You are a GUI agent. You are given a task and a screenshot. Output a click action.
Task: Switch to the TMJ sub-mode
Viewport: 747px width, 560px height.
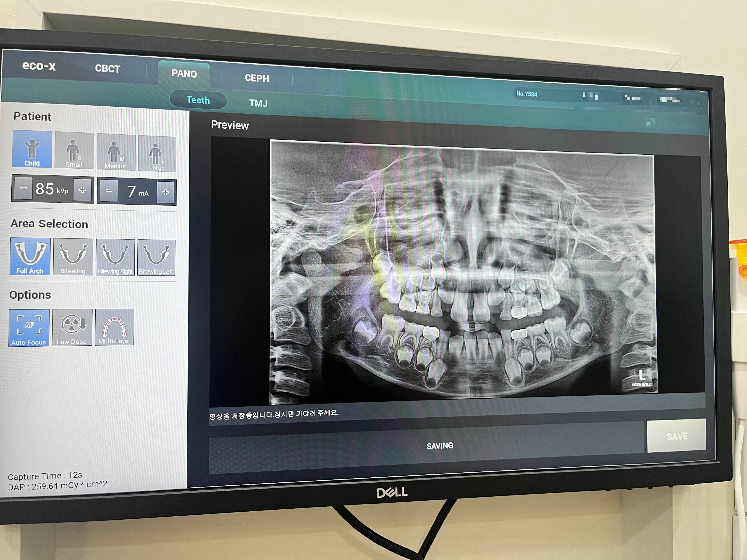(258, 103)
